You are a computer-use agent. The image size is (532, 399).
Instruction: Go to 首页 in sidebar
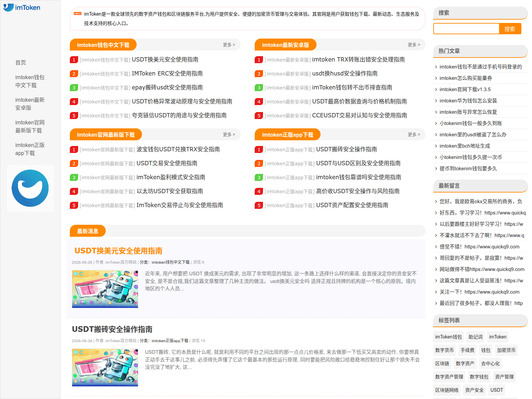[21, 63]
